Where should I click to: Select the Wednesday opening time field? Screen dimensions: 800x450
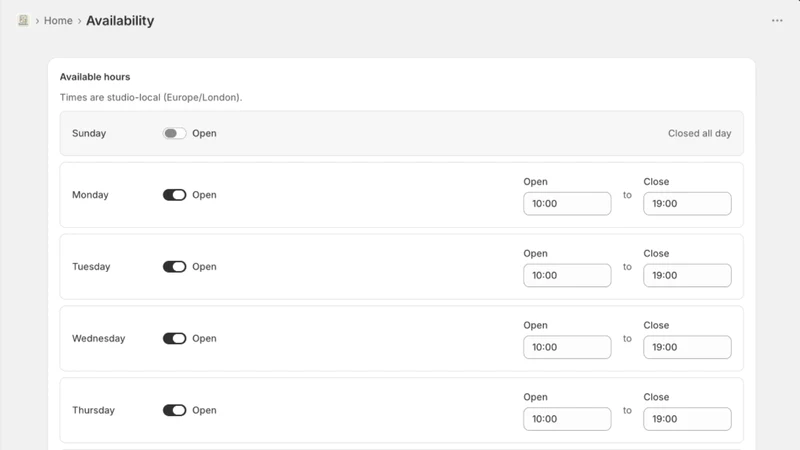tap(567, 347)
